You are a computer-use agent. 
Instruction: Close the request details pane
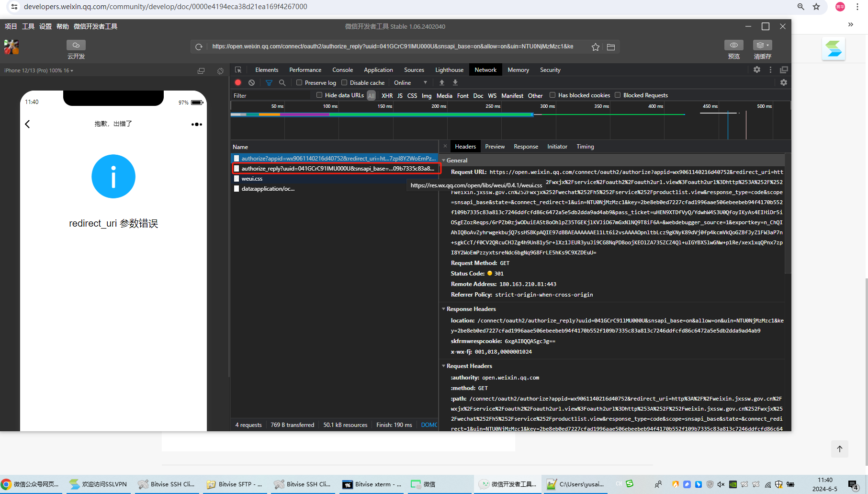click(445, 147)
